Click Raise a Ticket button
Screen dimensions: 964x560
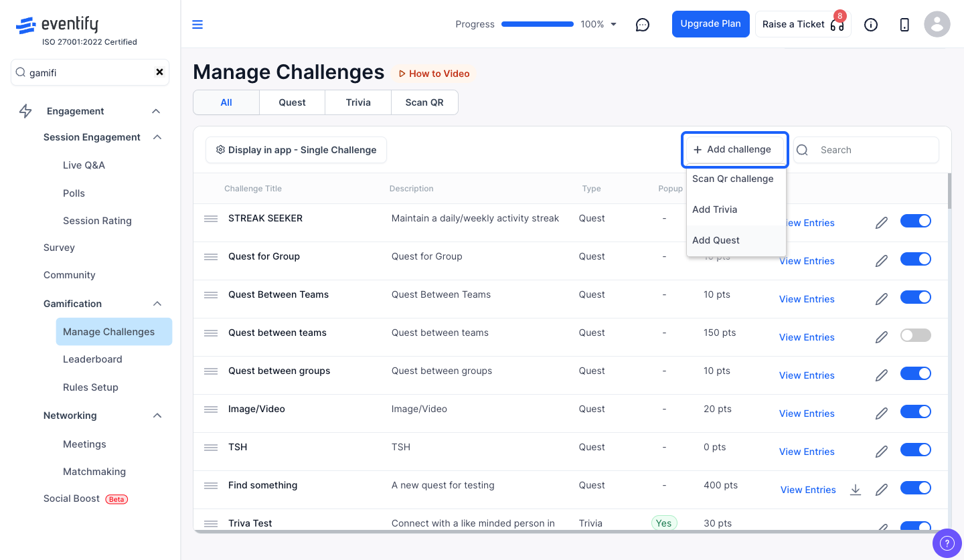[803, 24]
